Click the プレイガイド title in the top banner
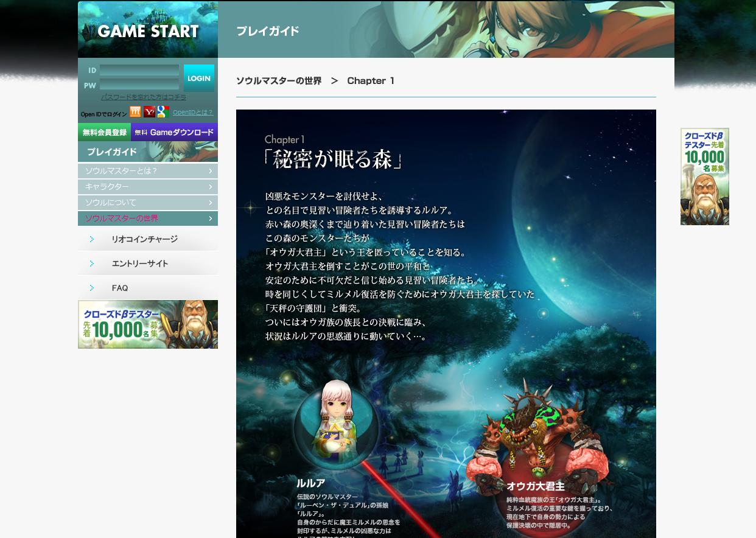The height and width of the screenshot is (538, 756). (268, 31)
